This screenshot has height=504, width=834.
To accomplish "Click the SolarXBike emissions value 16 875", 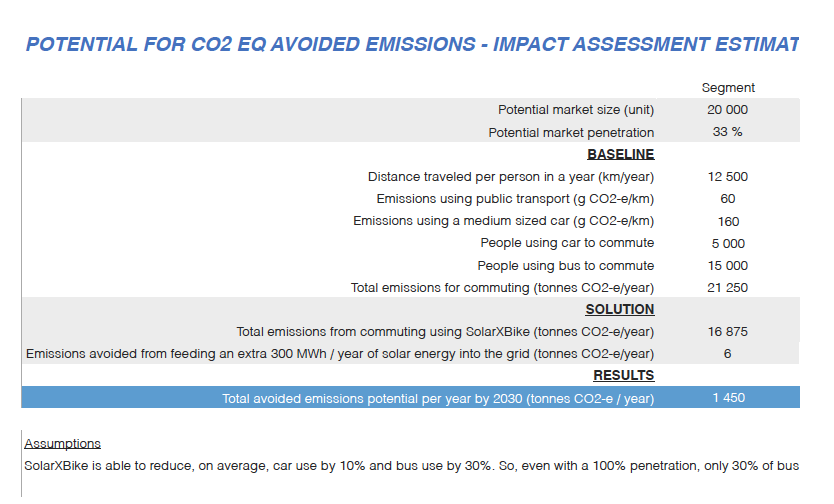I will [727, 332].
